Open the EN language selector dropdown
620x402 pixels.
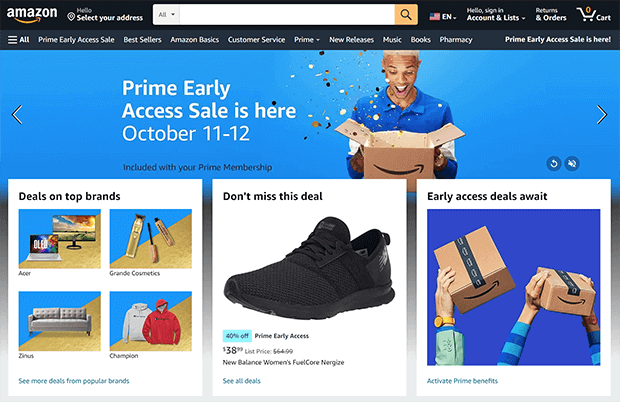click(443, 17)
